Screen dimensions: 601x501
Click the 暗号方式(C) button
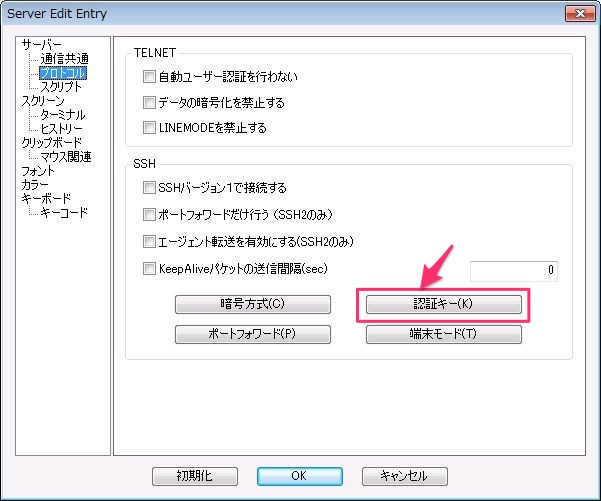click(252, 304)
